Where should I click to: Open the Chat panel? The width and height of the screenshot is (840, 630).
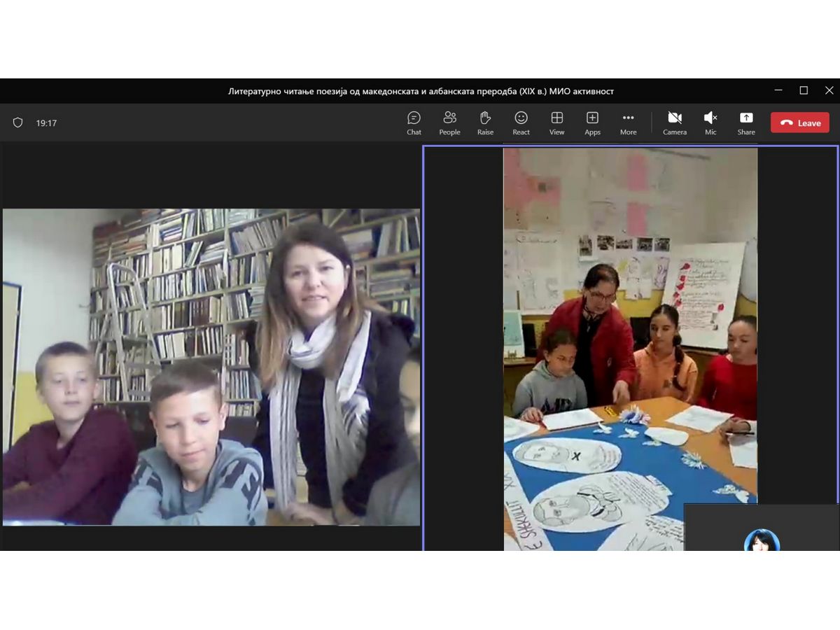coord(414,122)
